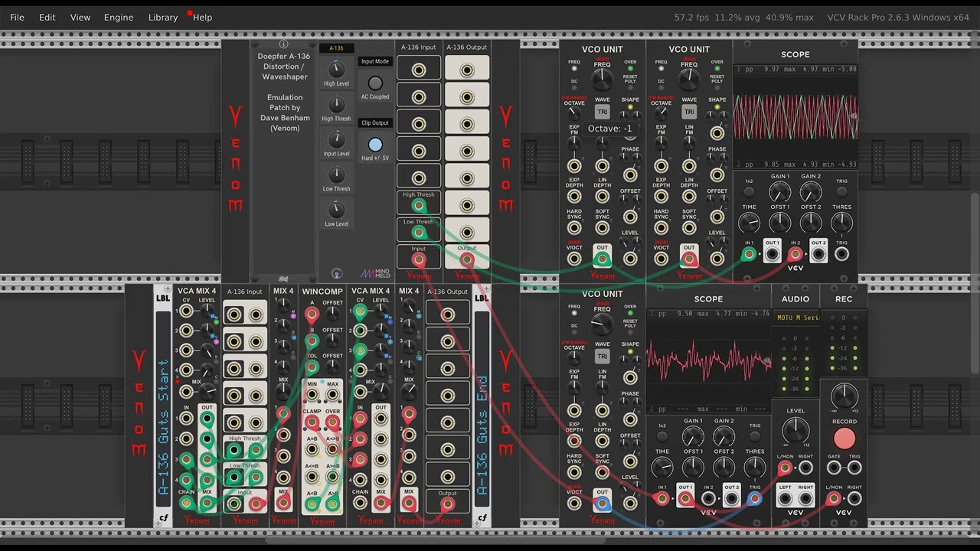
Task: Click the GATE jack on the REC module
Action: tap(834, 468)
